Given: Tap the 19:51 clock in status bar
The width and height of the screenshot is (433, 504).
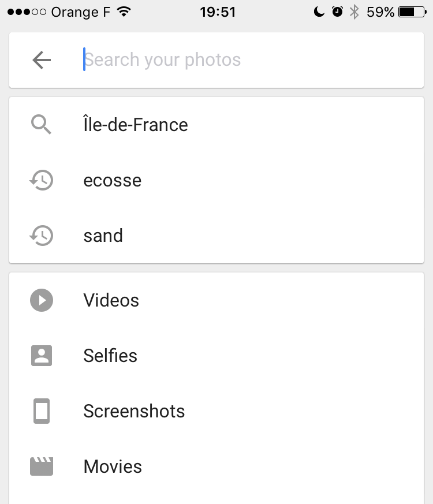Looking at the screenshot, I should click(218, 12).
